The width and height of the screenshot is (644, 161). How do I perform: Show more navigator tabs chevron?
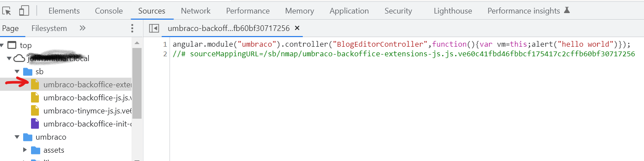pos(82,28)
